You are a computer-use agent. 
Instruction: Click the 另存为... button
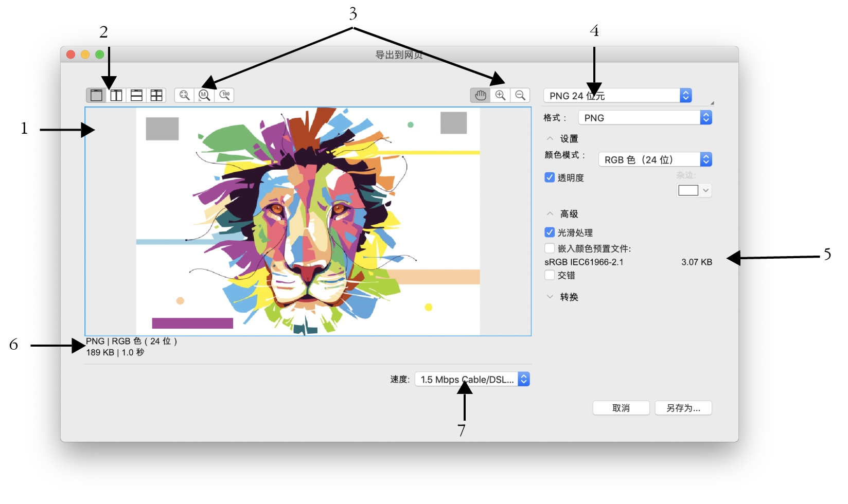point(683,408)
